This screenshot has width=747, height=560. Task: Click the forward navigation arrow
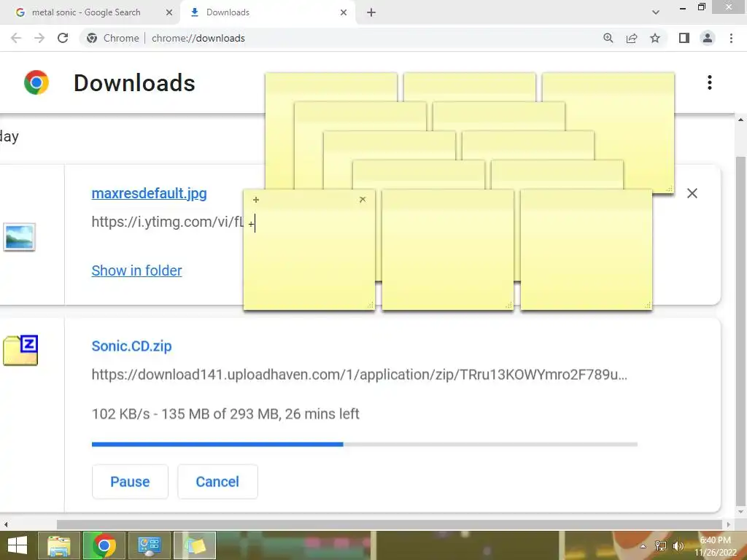click(39, 38)
